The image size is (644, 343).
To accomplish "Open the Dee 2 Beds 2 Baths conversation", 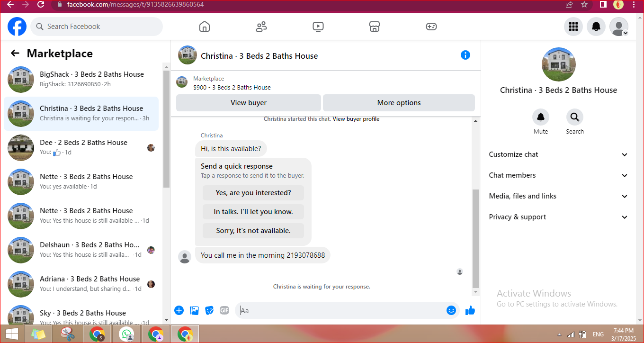I will point(81,148).
